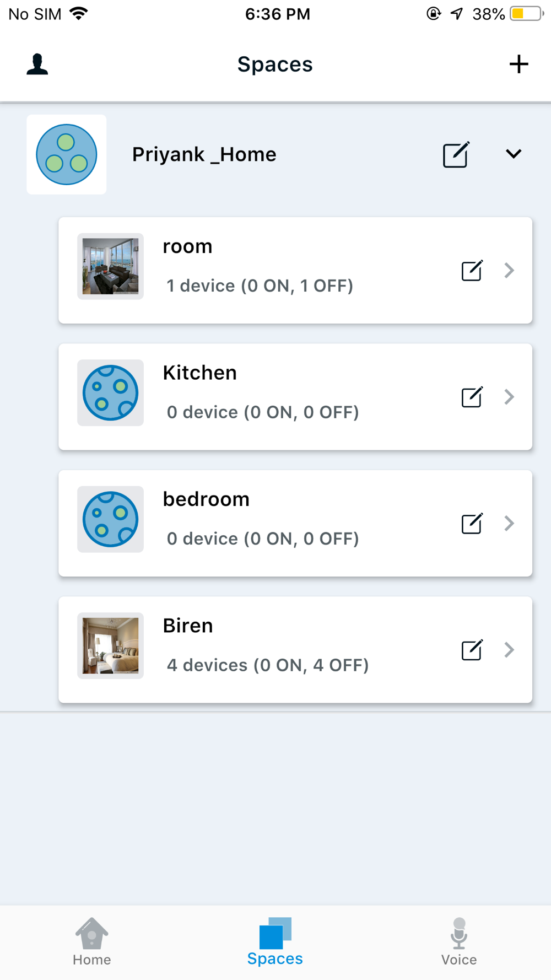Tap the room living-room photo thumbnail
The height and width of the screenshot is (980, 551).
[x=110, y=266]
